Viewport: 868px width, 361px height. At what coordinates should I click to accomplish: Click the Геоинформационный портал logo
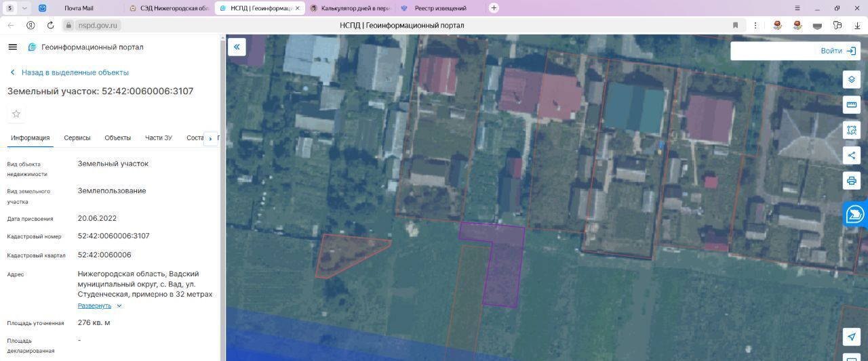(85, 47)
